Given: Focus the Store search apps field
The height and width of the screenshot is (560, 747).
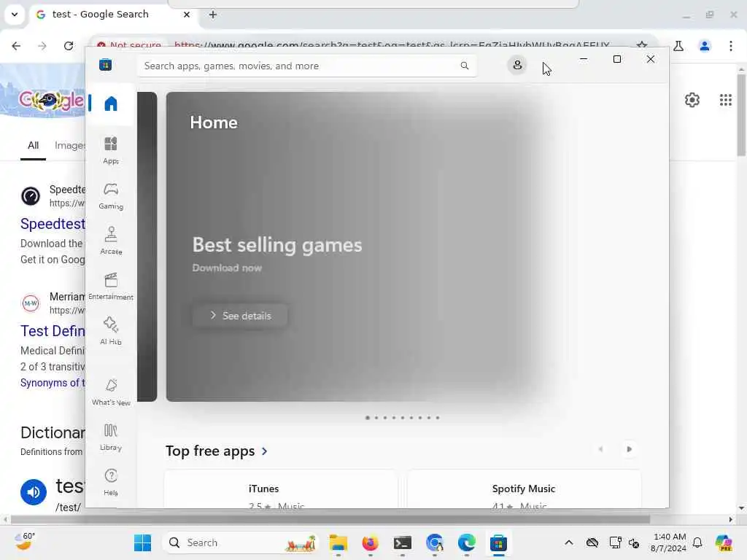Looking at the screenshot, I should click(x=307, y=66).
